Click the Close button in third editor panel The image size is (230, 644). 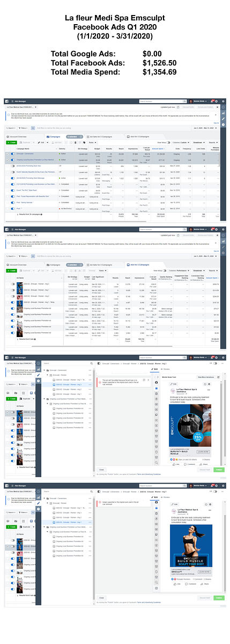102,469
